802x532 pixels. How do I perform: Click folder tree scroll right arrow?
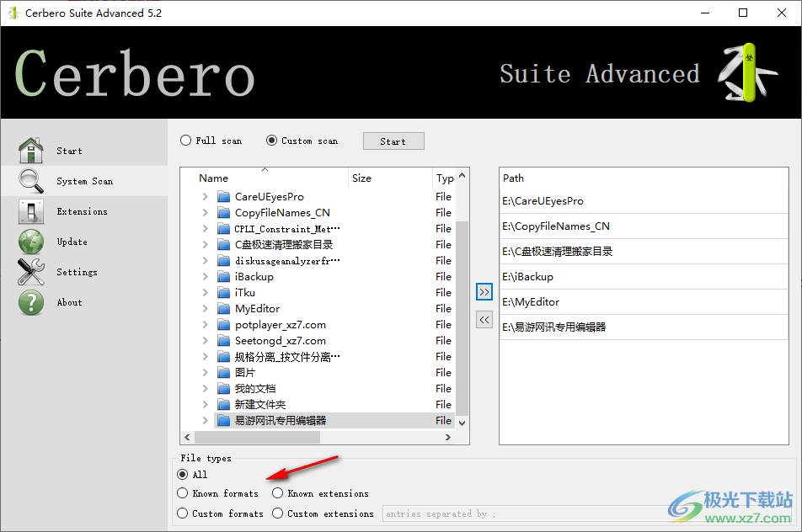click(448, 438)
